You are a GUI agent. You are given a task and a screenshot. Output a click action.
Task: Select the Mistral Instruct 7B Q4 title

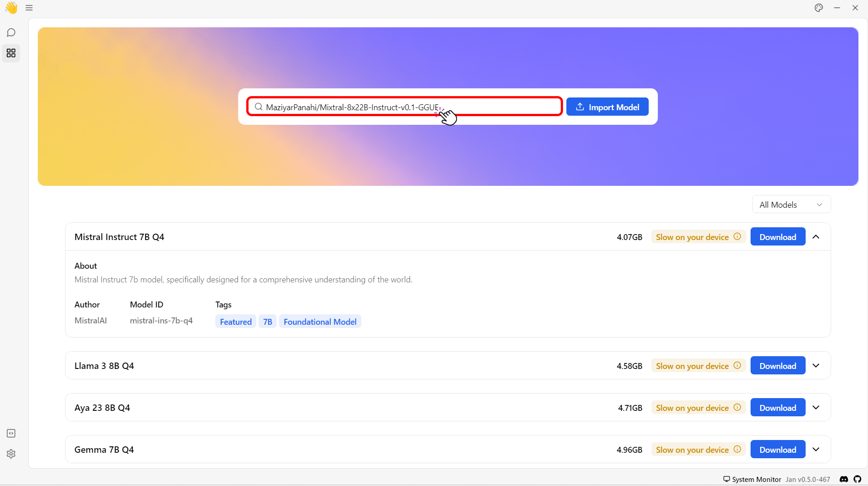(119, 237)
